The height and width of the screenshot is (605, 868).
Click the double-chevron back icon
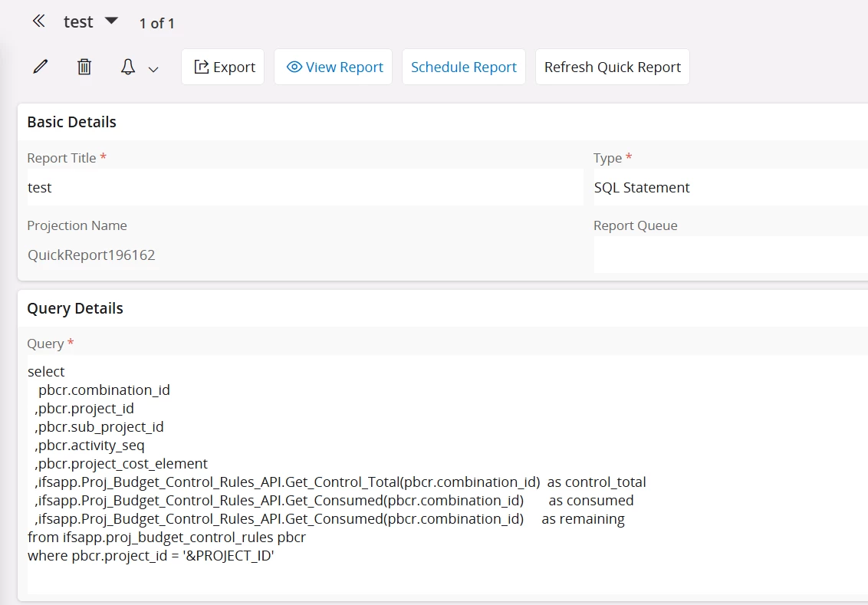pyautogui.click(x=39, y=21)
